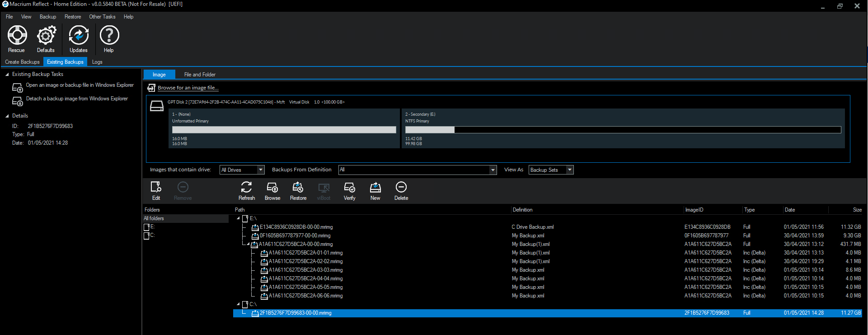Click C Drive Backup.xml definition
This screenshot has width=868, height=335.
tap(532, 227)
